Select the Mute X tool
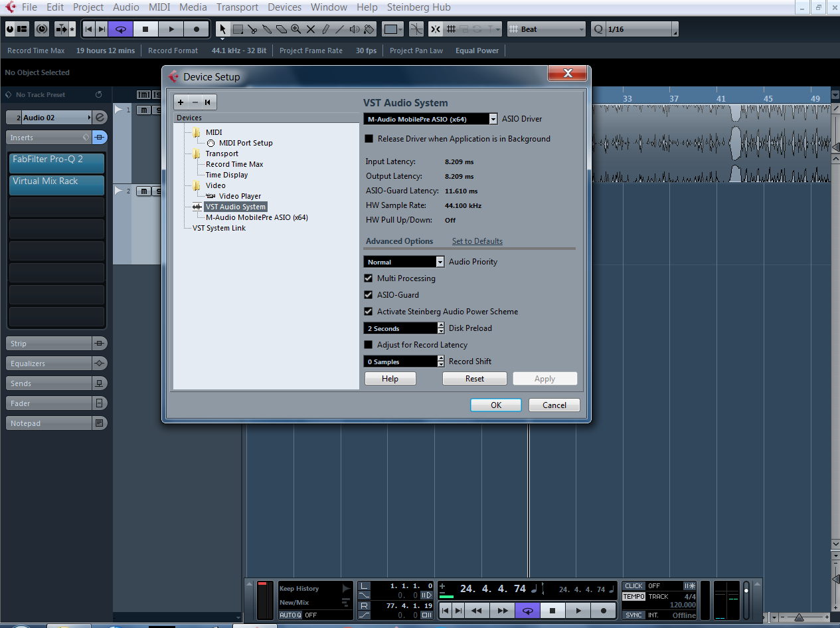This screenshot has height=628, width=840. click(x=311, y=29)
